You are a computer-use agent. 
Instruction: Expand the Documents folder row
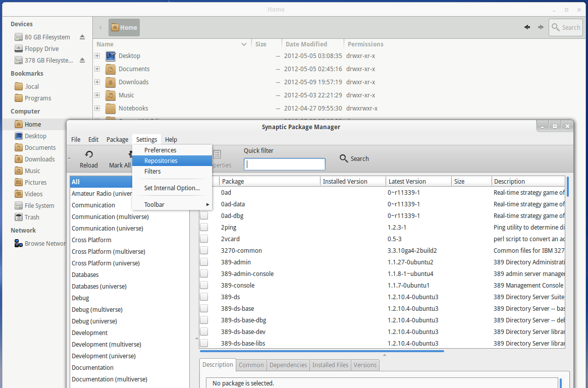point(97,69)
